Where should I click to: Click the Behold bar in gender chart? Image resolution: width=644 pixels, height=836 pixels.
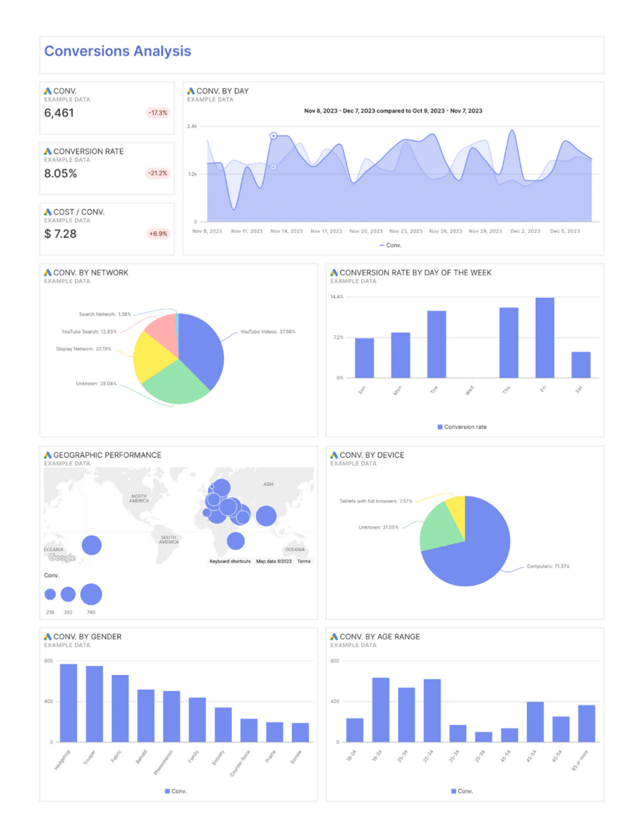tap(146, 716)
